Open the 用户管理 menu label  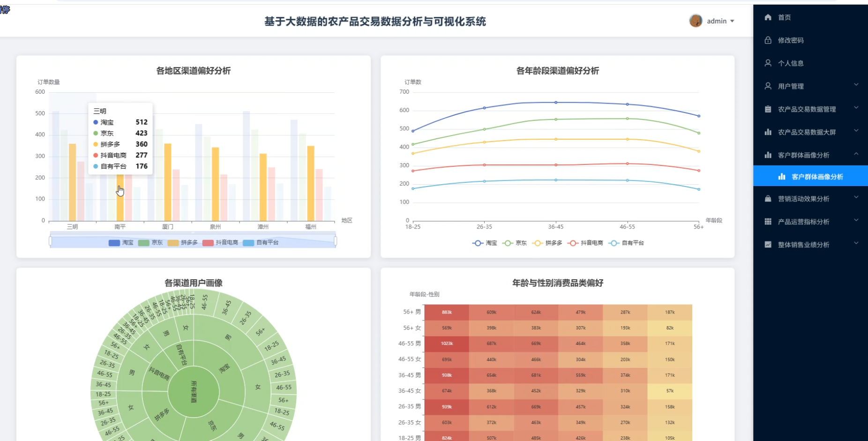791,86
